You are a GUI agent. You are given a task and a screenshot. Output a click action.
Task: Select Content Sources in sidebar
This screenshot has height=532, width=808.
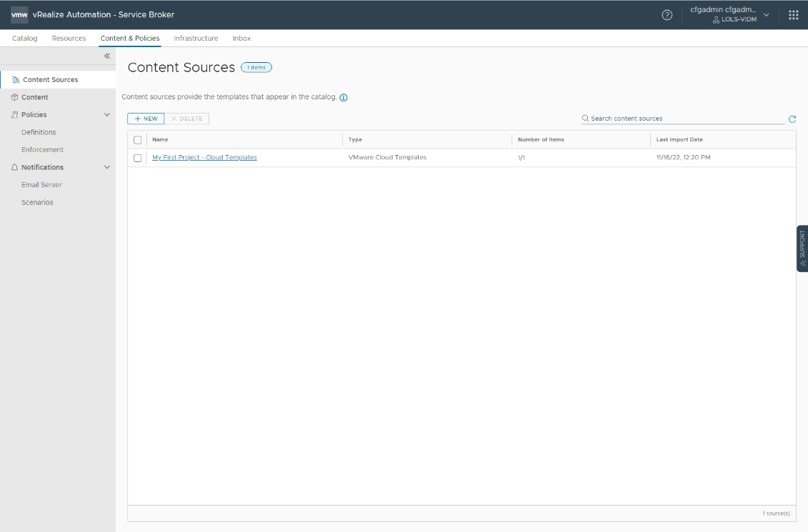(x=58, y=80)
